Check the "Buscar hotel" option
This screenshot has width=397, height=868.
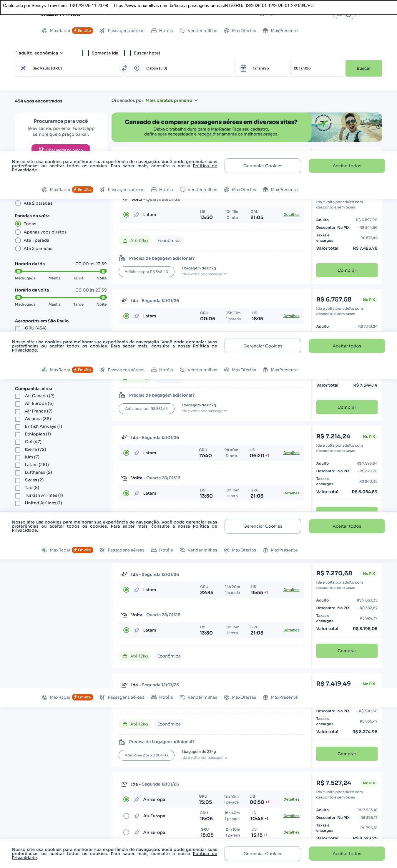pyautogui.click(x=128, y=53)
